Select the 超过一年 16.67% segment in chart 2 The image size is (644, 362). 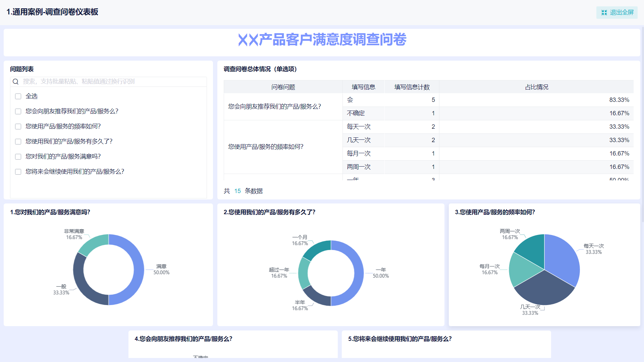point(303,273)
